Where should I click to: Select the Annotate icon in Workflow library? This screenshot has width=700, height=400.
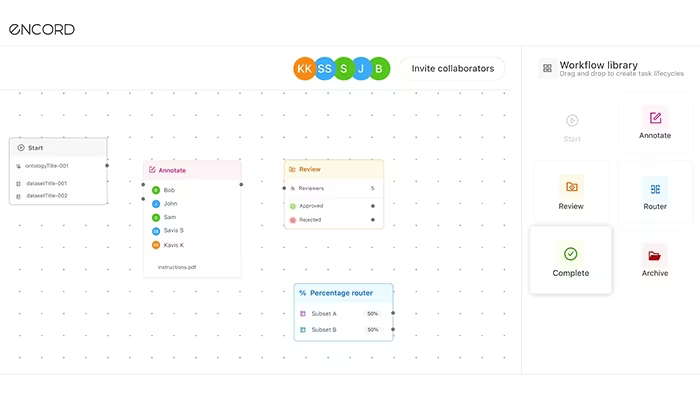655,118
